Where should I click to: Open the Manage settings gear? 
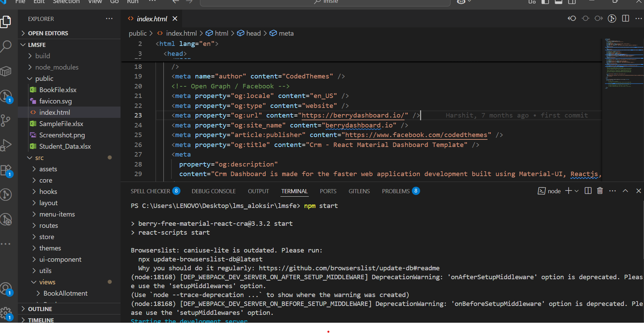tap(6, 313)
